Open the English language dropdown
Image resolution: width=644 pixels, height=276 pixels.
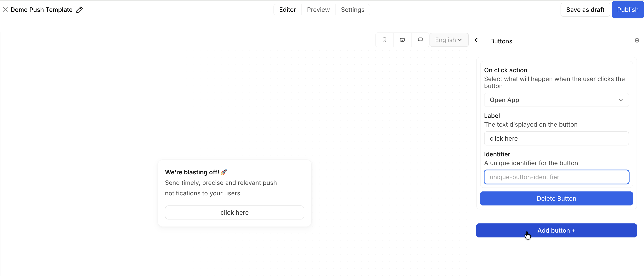[x=449, y=40]
